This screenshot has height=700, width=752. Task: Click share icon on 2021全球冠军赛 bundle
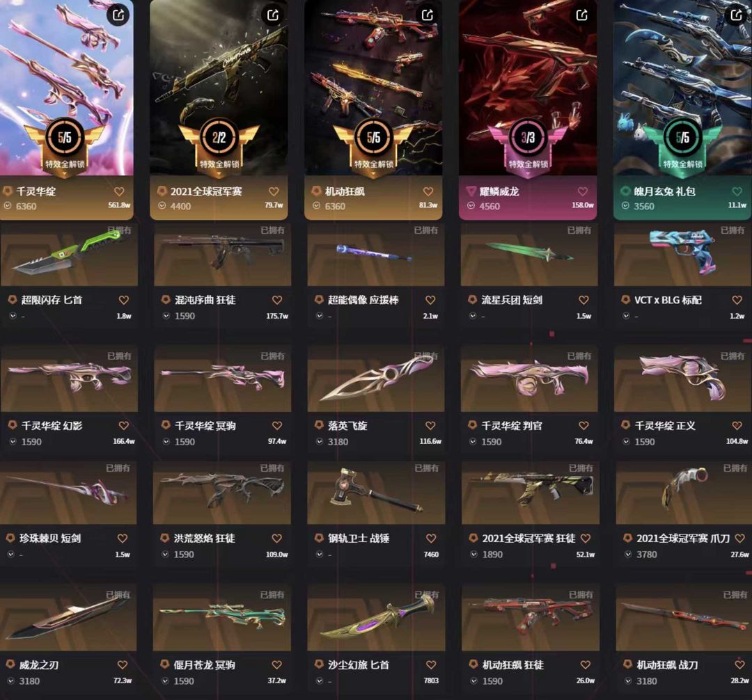pos(273,15)
